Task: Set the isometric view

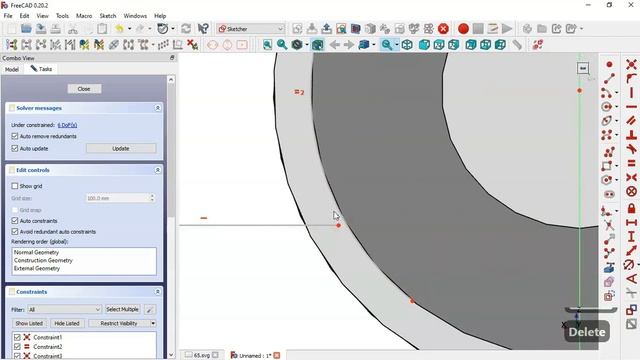Action: tap(407, 45)
